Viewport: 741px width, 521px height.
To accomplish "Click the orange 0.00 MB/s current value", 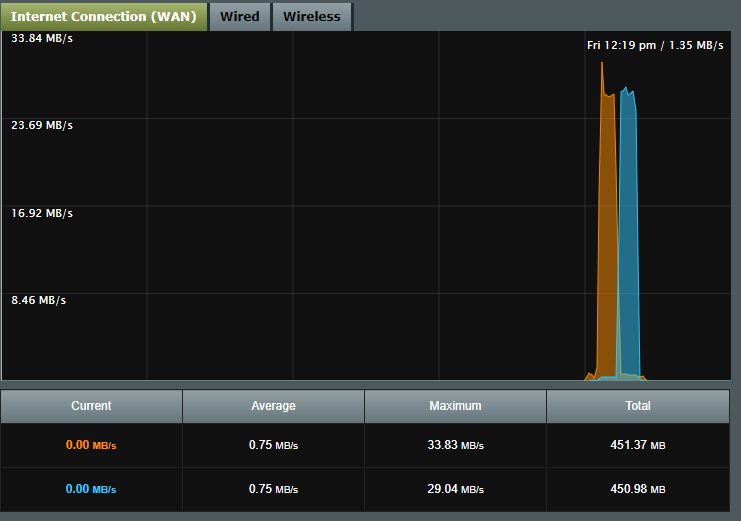I will [x=91, y=445].
